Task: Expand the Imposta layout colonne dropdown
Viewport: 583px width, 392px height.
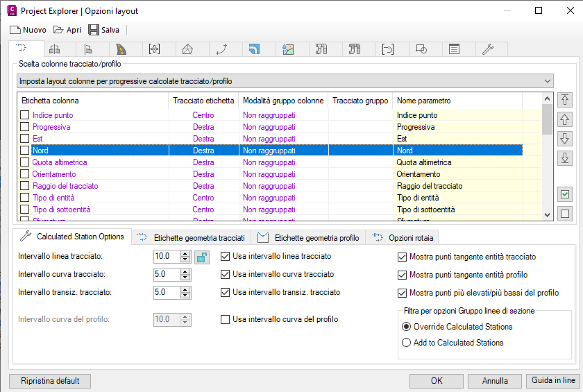Action: 548,81
